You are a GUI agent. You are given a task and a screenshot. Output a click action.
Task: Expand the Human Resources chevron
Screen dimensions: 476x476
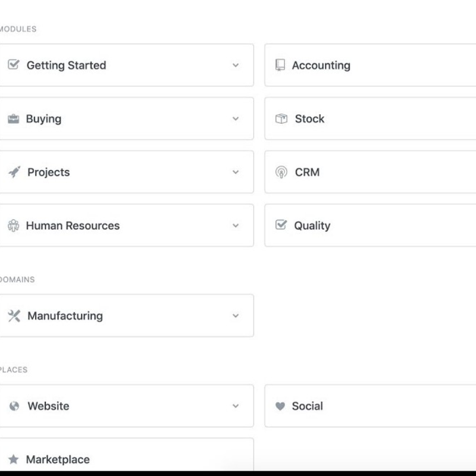pyautogui.click(x=236, y=226)
